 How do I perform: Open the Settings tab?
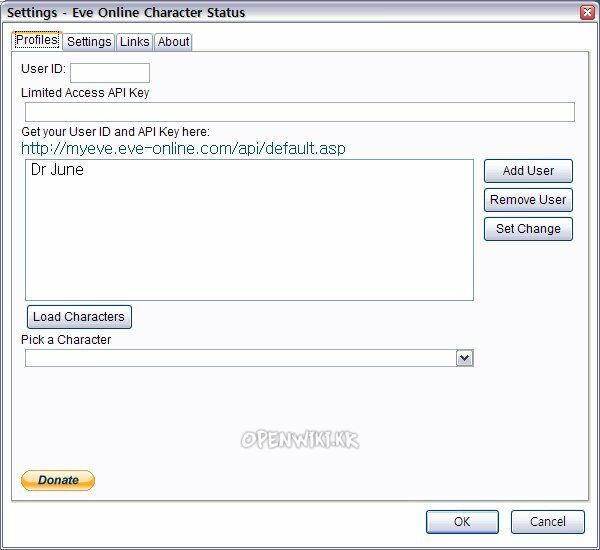click(x=89, y=42)
